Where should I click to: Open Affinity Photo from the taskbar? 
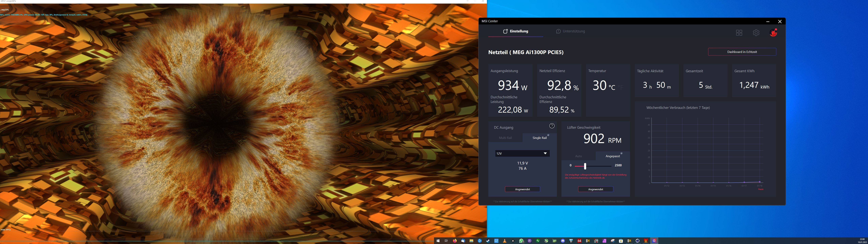click(x=605, y=241)
